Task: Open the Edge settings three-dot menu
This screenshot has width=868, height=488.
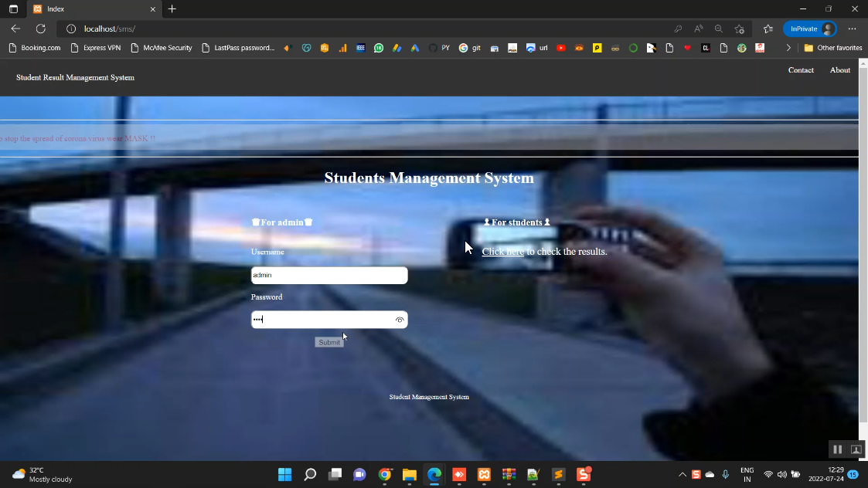Action: 852,29
